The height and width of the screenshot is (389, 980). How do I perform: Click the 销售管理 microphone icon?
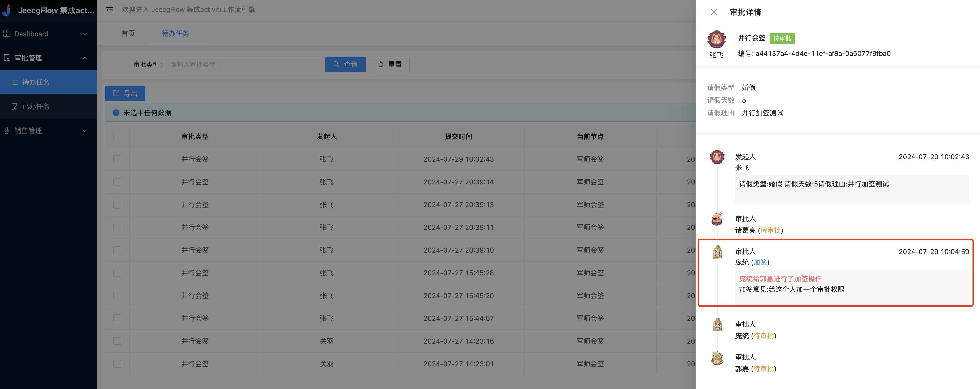[7, 131]
